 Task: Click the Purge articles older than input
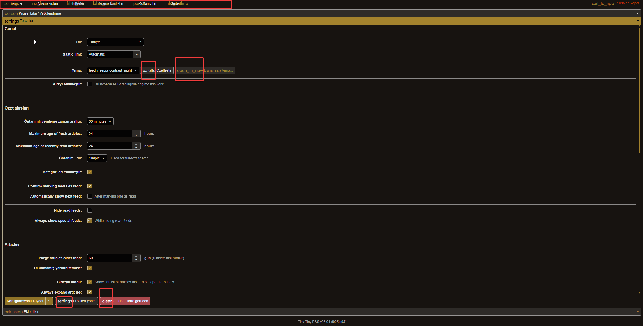coord(109,258)
